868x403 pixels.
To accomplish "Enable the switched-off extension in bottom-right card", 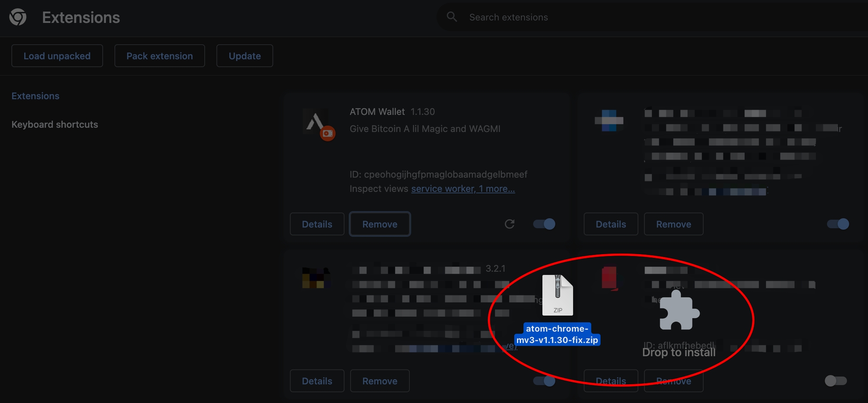I will click(835, 381).
